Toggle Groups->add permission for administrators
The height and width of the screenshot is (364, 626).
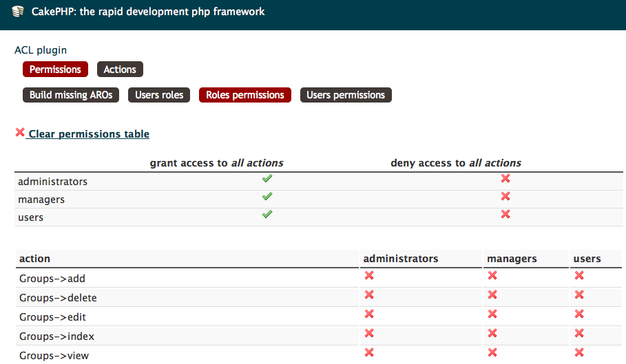click(x=369, y=275)
